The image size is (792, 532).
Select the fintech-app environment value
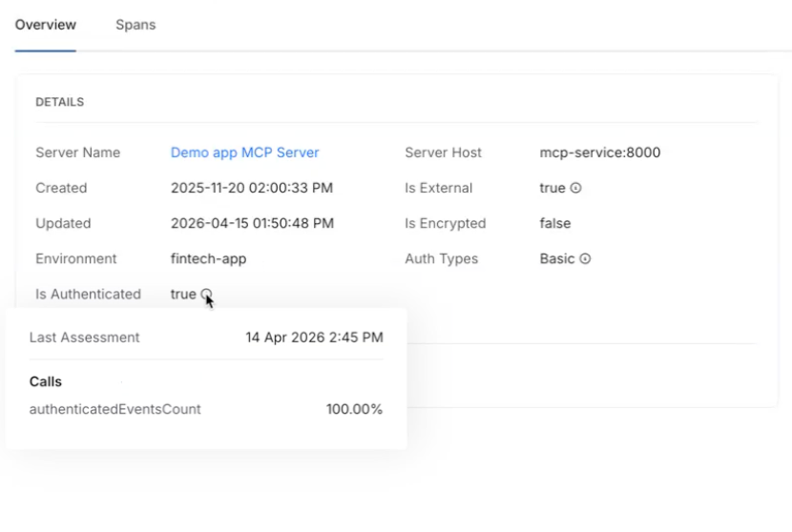click(208, 258)
